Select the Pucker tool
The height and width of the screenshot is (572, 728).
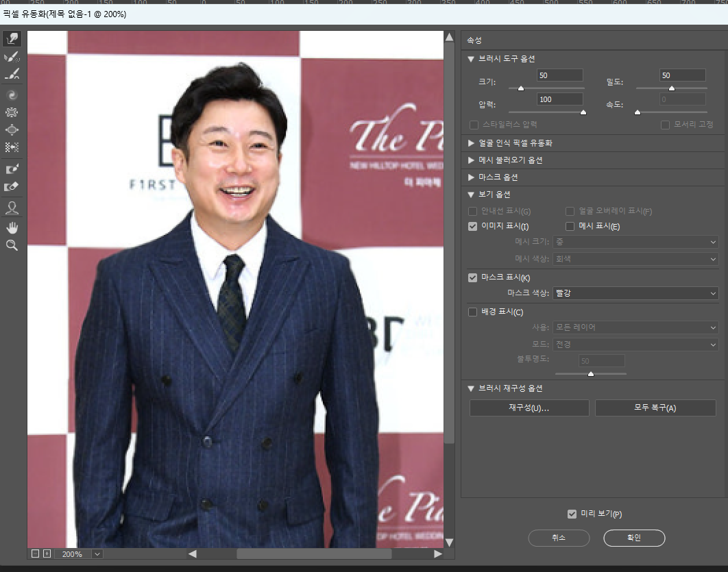click(x=12, y=112)
